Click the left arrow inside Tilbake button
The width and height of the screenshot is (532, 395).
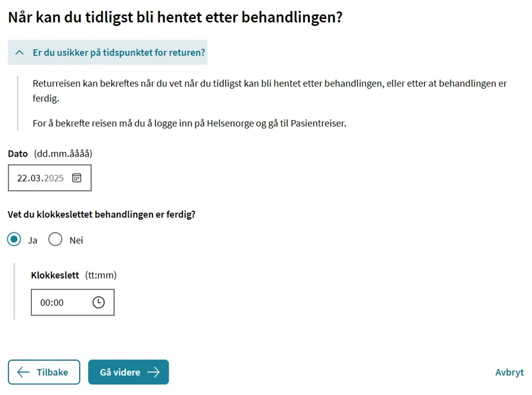[22, 372]
